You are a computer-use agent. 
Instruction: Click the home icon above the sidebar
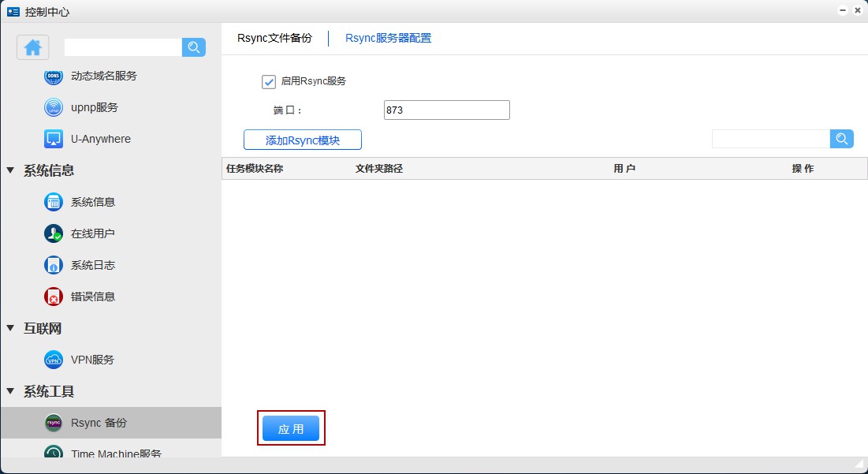coord(32,47)
